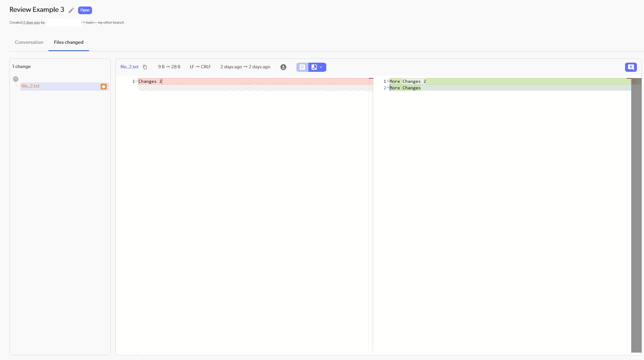Click the orange modified marker on file_2.txt
The width and height of the screenshot is (644, 360).
tap(104, 87)
